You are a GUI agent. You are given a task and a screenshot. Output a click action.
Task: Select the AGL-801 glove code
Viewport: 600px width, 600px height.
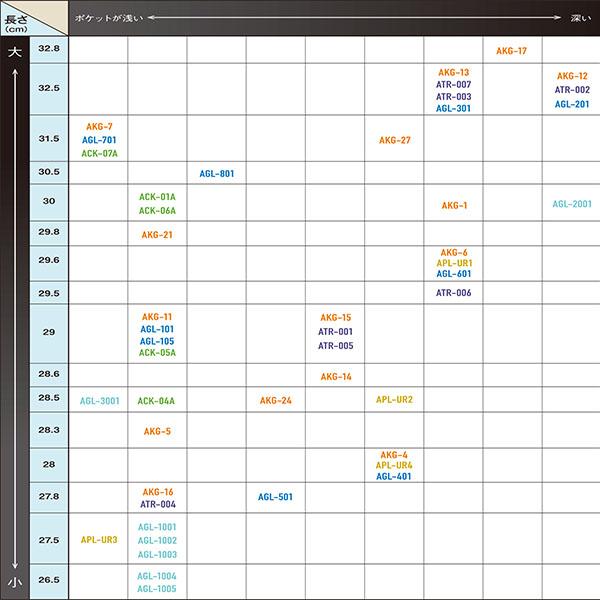(x=216, y=173)
